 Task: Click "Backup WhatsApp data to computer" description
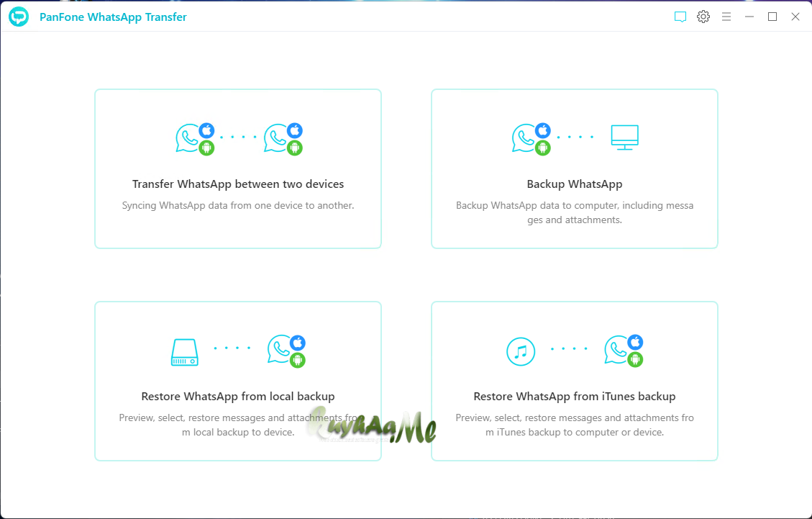pos(575,212)
